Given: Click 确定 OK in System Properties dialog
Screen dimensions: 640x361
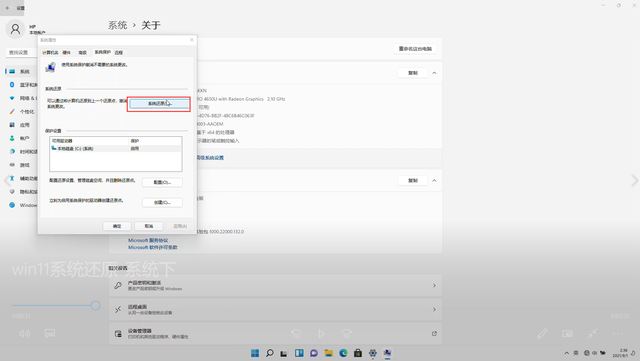Looking at the screenshot, I should click(x=117, y=226).
